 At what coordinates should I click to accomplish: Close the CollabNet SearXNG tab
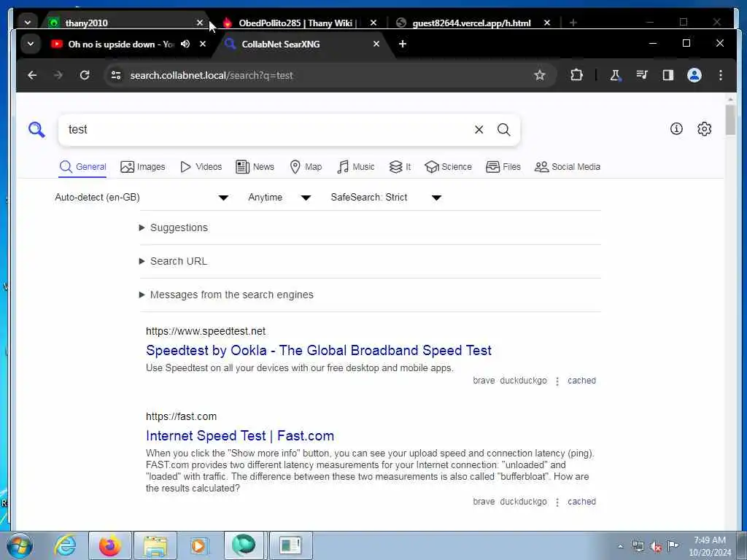(376, 44)
